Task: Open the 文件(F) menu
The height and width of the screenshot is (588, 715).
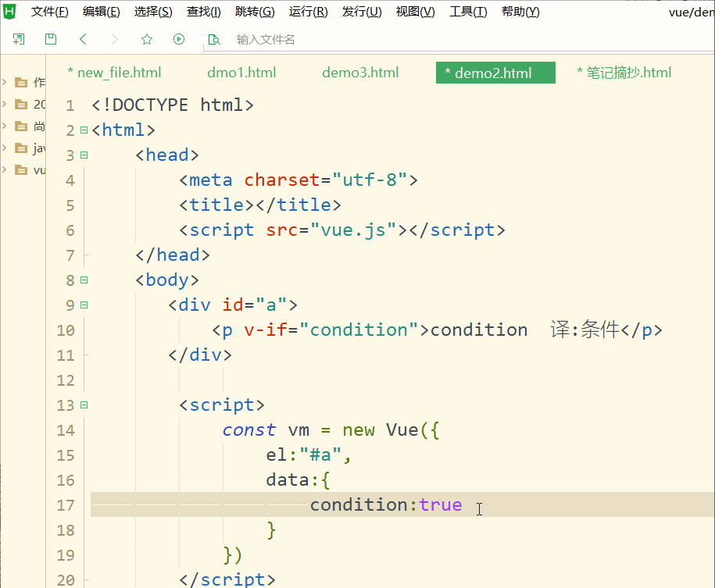Action: tap(50, 12)
